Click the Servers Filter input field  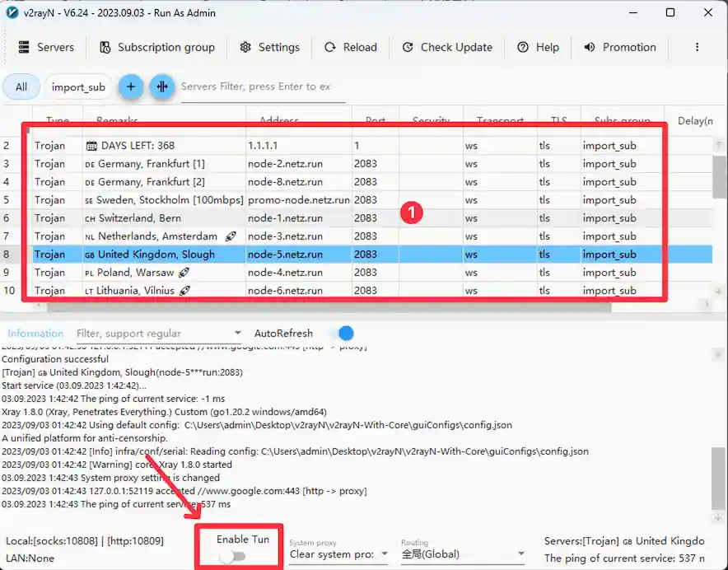click(262, 86)
